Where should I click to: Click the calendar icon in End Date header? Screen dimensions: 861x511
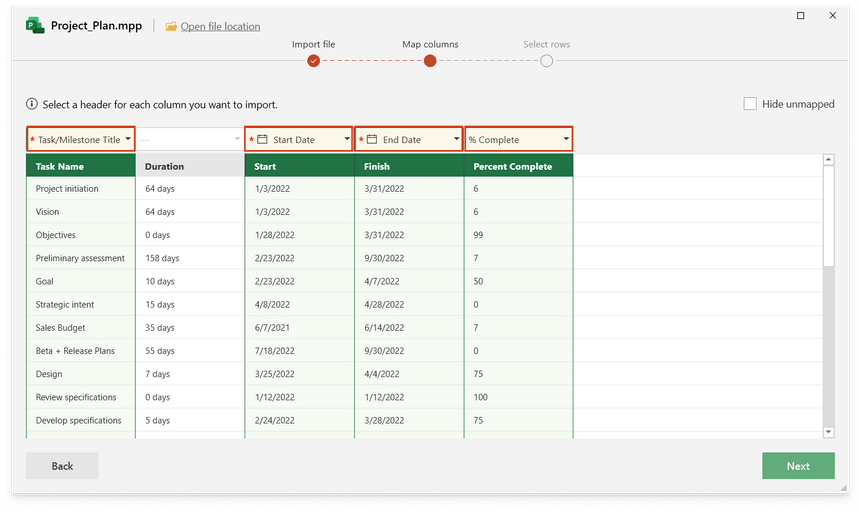tap(372, 140)
